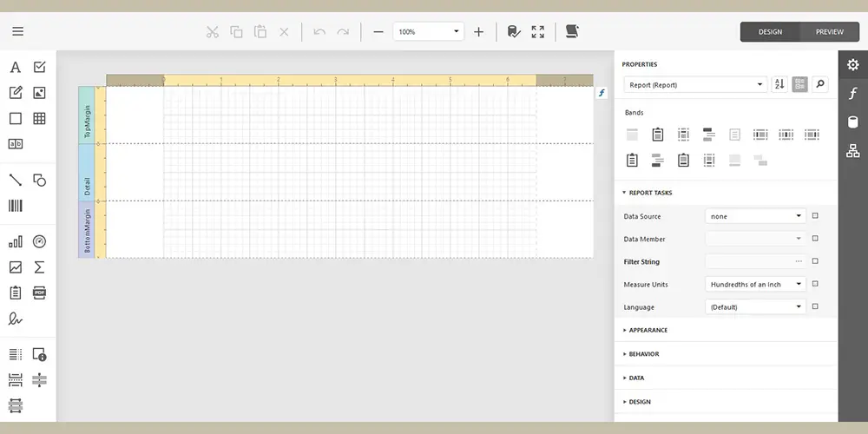Viewport: 868px width, 434px height.
Task: Open the hamburger main menu
Action: (x=17, y=31)
